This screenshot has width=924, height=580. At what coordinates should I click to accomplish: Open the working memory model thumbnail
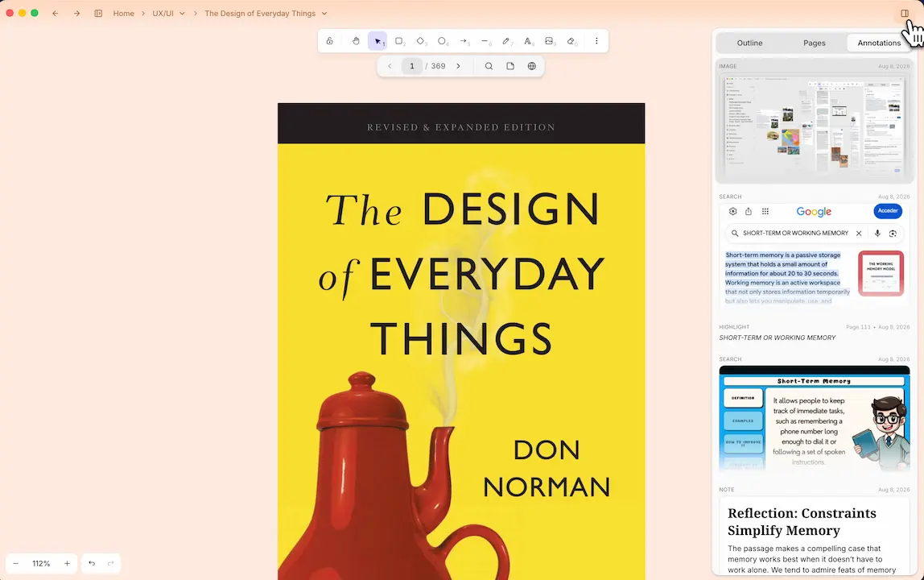coord(881,273)
